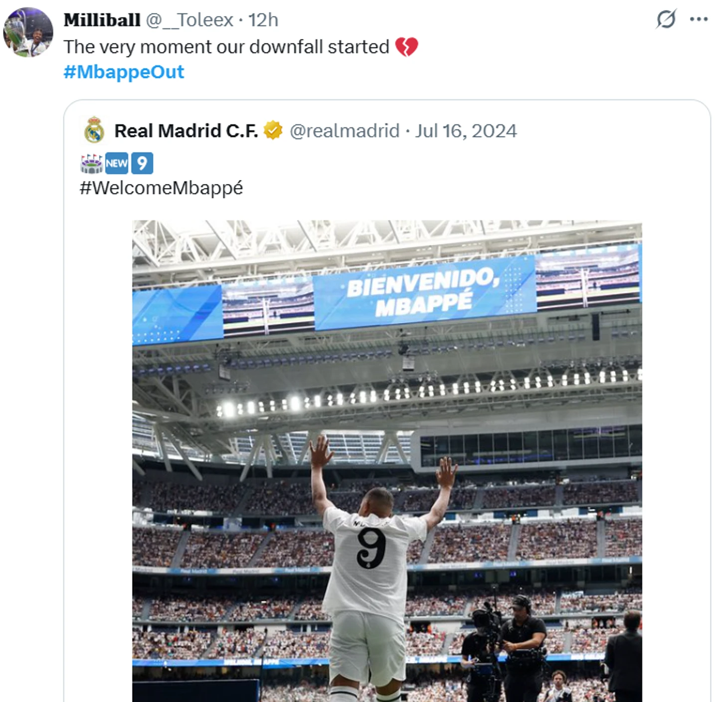Click the stadium emoji in quoted tweet
This screenshot has width=728, height=702.
[x=91, y=164]
